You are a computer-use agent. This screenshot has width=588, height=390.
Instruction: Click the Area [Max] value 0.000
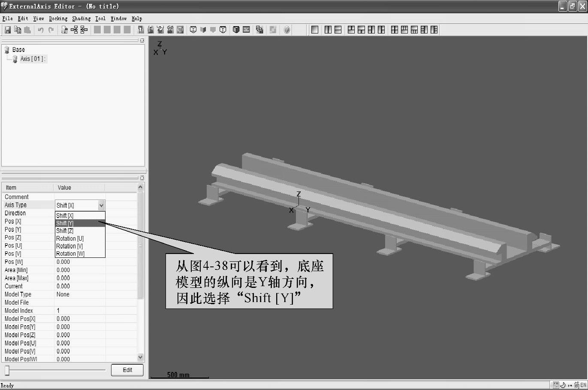coord(63,278)
